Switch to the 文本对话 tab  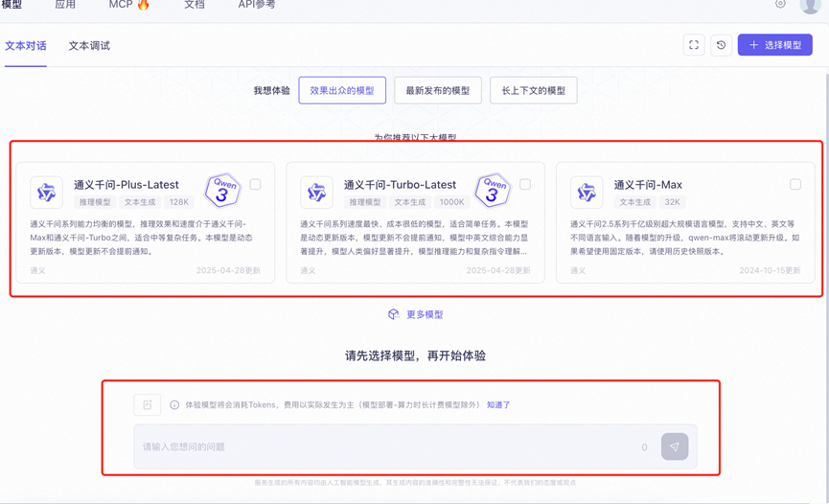[25, 46]
